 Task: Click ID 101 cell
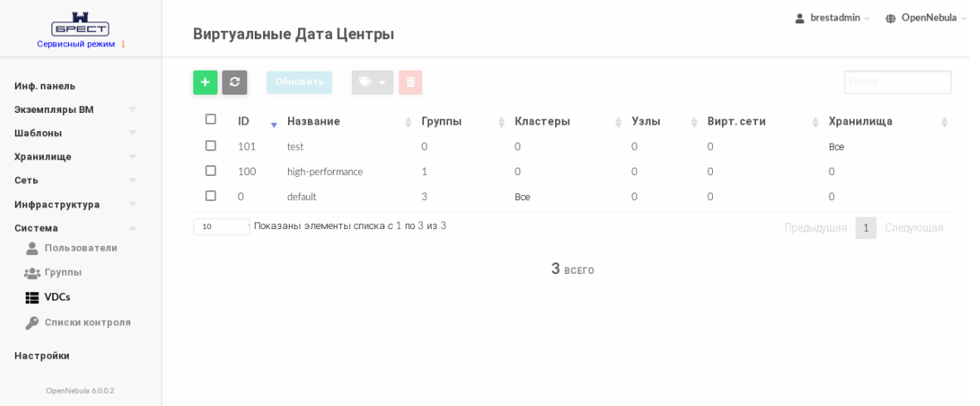pyautogui.click(x=247, y=146)
